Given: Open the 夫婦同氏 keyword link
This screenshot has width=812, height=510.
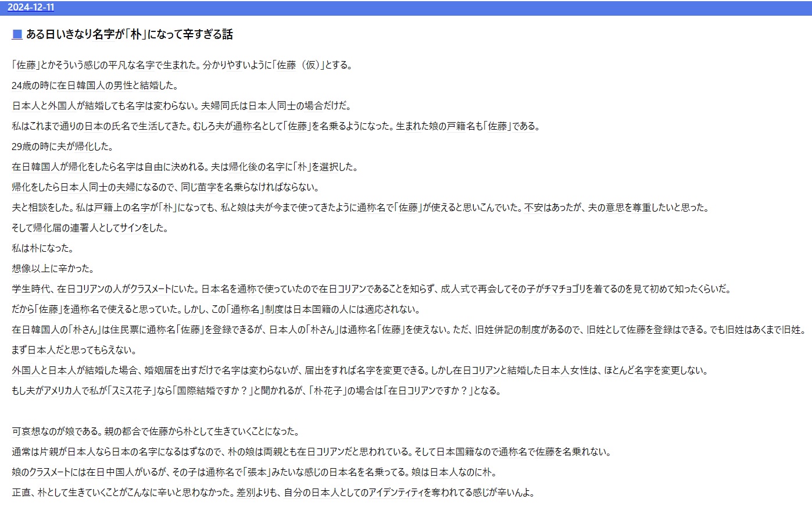Looking at the screenshot, I should coord(220,106).
